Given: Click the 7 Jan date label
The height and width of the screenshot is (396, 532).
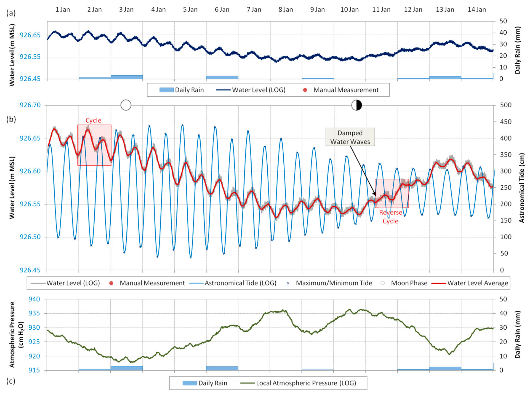Looking at the screenshot, I should 254,10.
